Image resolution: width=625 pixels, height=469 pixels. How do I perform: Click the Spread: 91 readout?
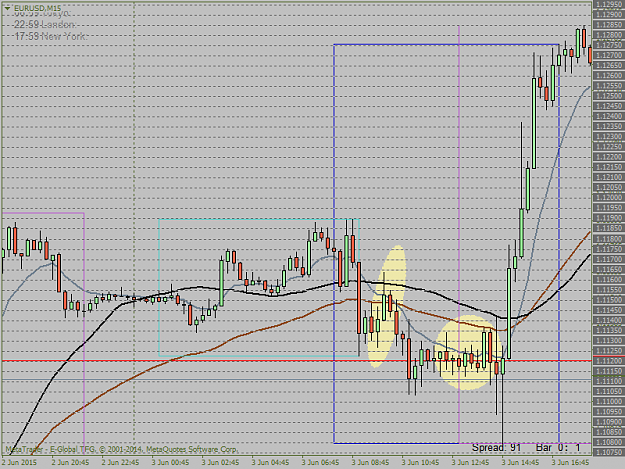496,447
